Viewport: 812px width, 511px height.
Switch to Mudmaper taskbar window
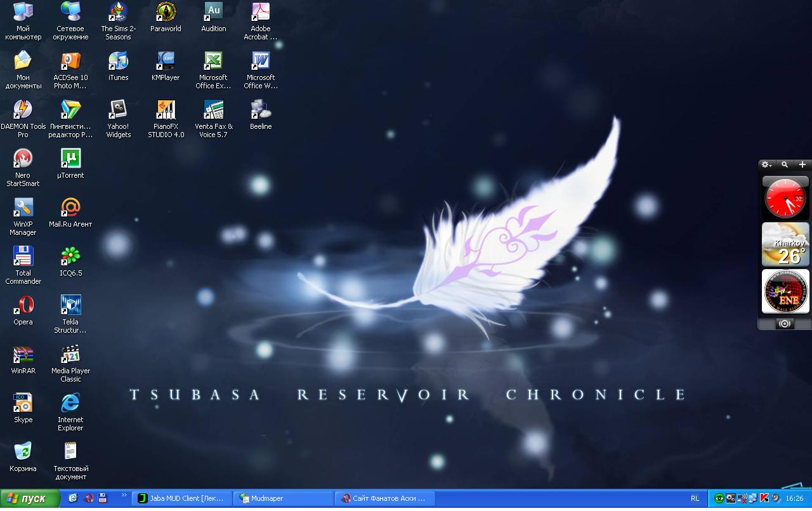(284, 498)
